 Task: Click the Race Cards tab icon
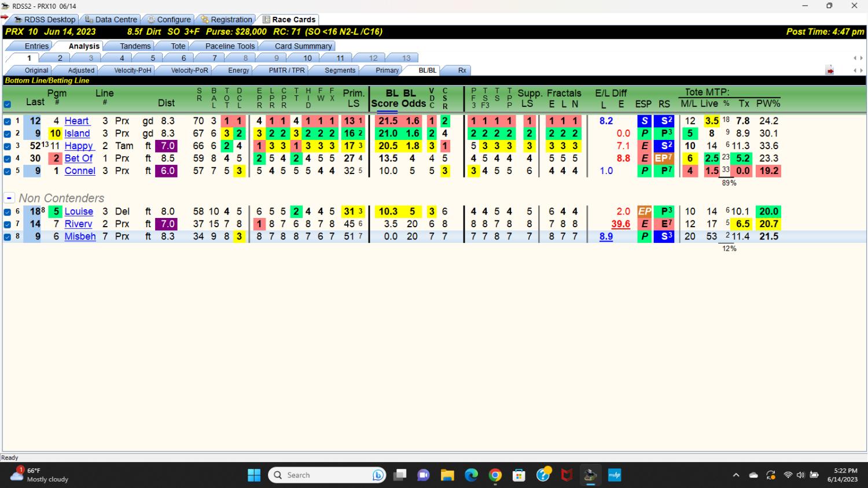(x=266, y=19)
